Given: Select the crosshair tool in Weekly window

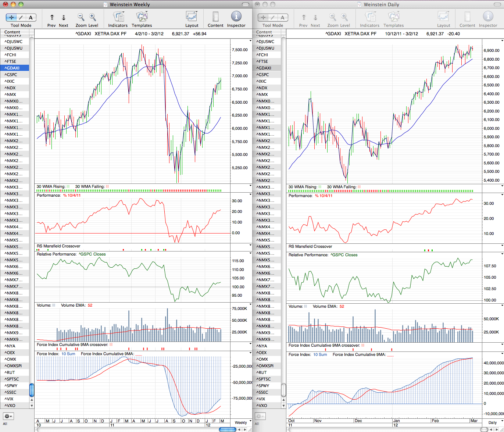Looking at the screenshot, I should click(x=11, y=17).
